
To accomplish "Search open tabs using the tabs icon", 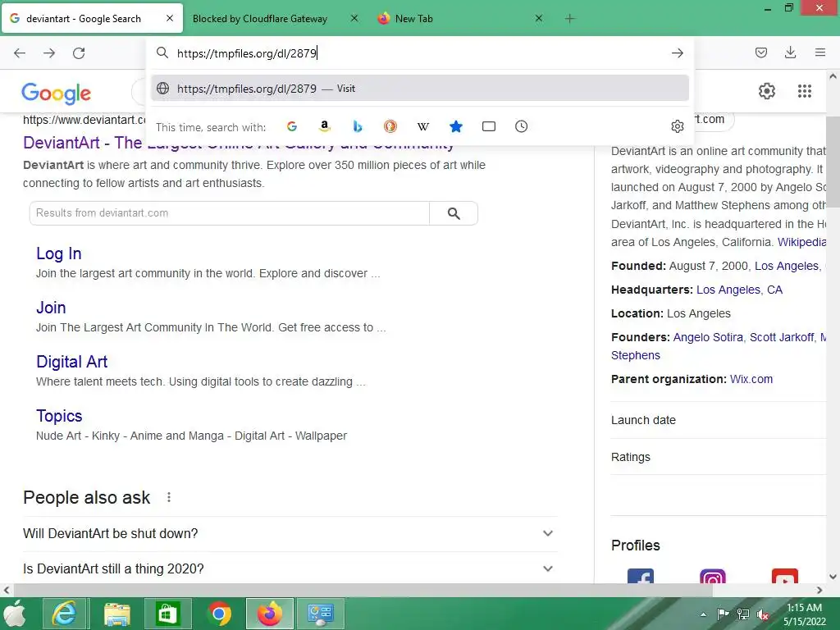I will 489,126.
